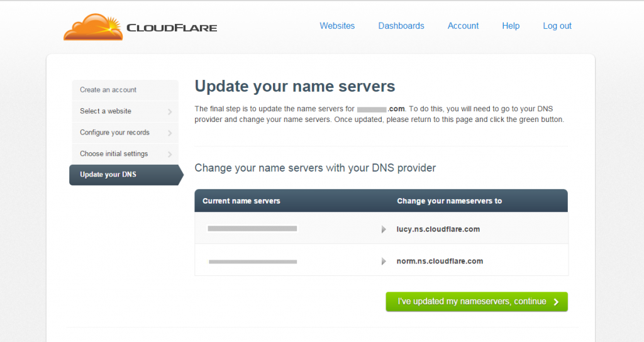Open the Account menu link

click(463, 26)
